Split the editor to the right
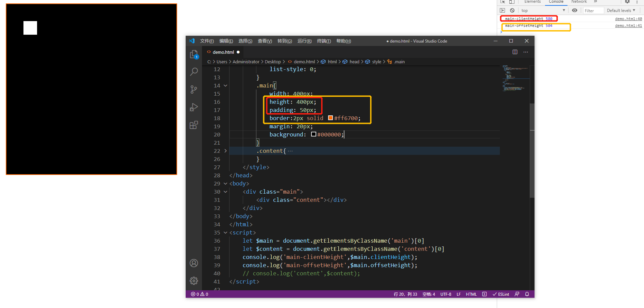The image size is (644, 308). tap(515, 52)
